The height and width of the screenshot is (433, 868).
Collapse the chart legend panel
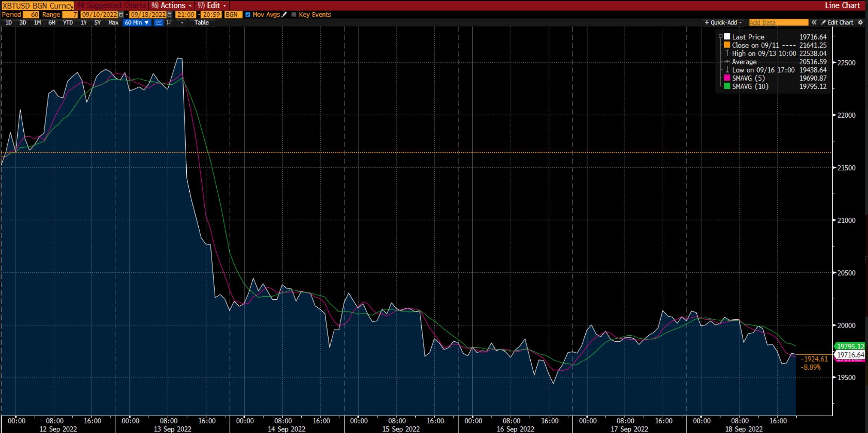[x=721, y=36]
